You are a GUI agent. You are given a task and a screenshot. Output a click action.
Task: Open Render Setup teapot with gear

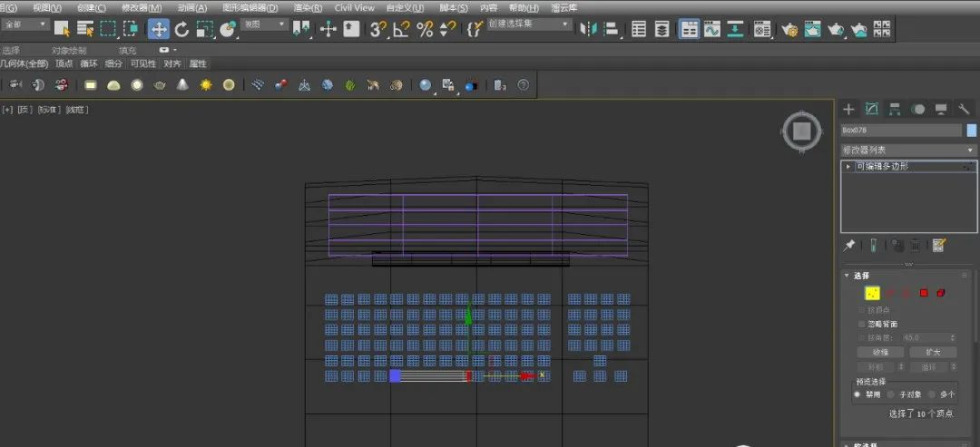(790, 29)
